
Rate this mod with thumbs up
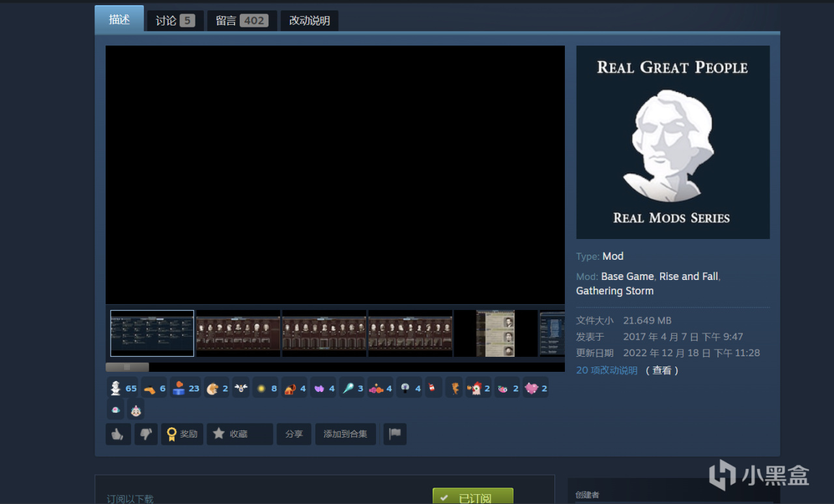click(118, 434)
